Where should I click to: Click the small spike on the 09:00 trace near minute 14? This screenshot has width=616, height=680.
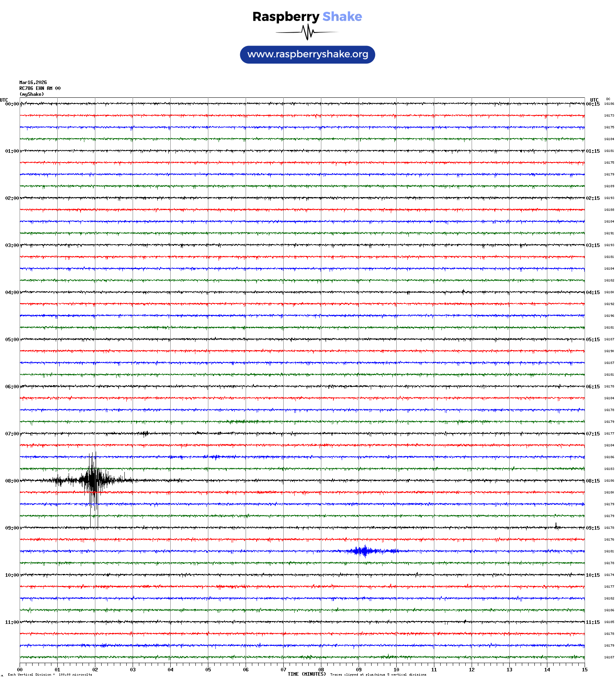pyautogui.click(x=556, y=526)
